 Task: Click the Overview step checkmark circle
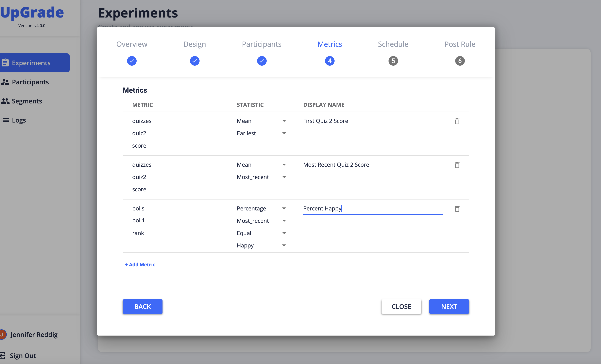(132, 61)
